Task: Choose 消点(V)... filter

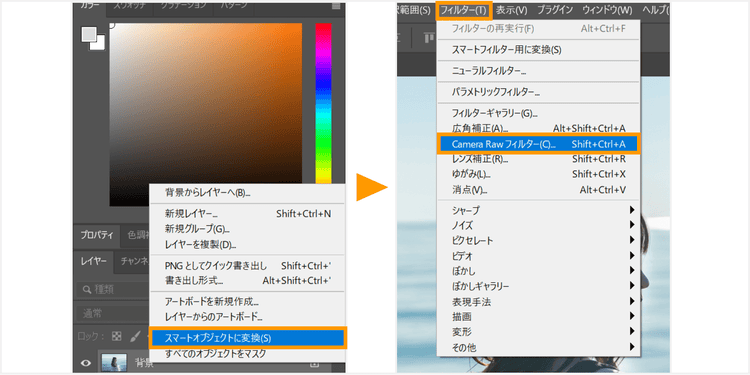Action: tap(538, 190)
